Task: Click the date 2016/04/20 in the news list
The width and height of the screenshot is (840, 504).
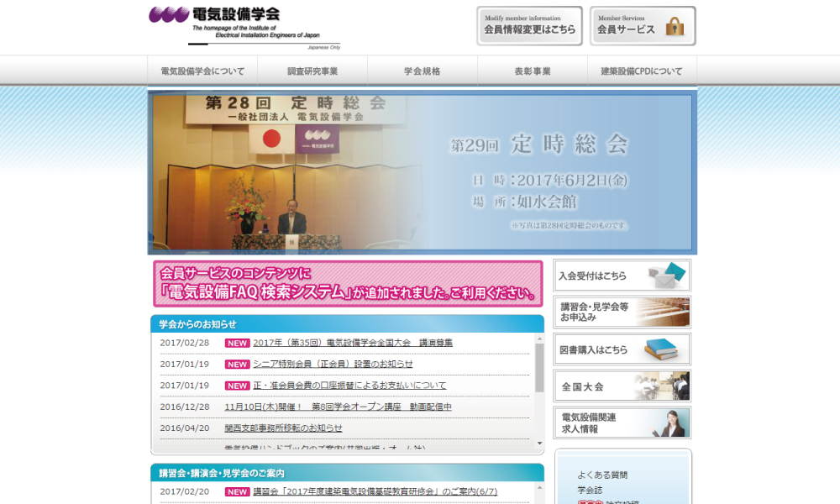Action: (x=184, y=428)
